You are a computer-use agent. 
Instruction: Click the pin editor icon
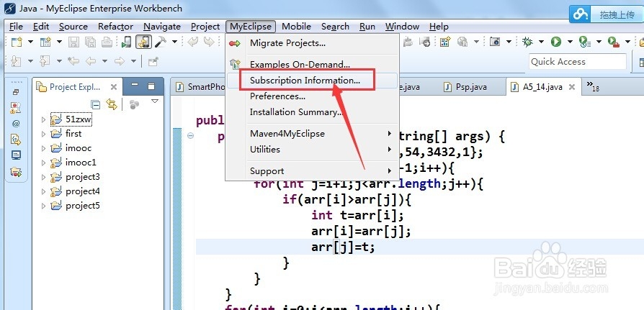pos(153,62)
